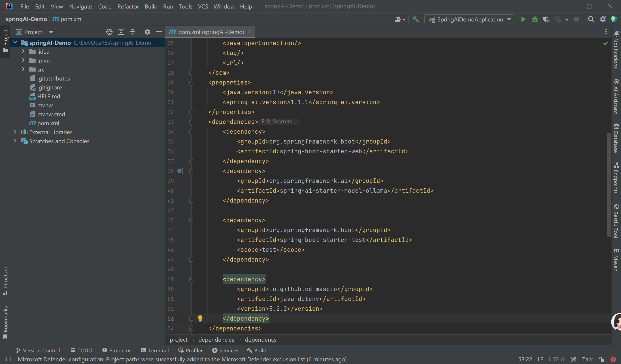Open the Refactor menu
The image size is (621, 364).
pos(128,6)
